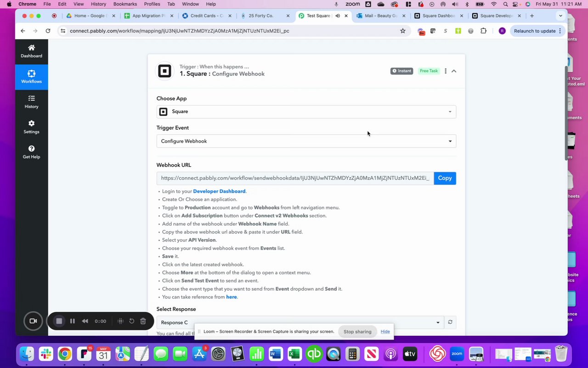Click the Instant badge
The width and height of the screenshot is (588, 368).
[x=401, y=71]
